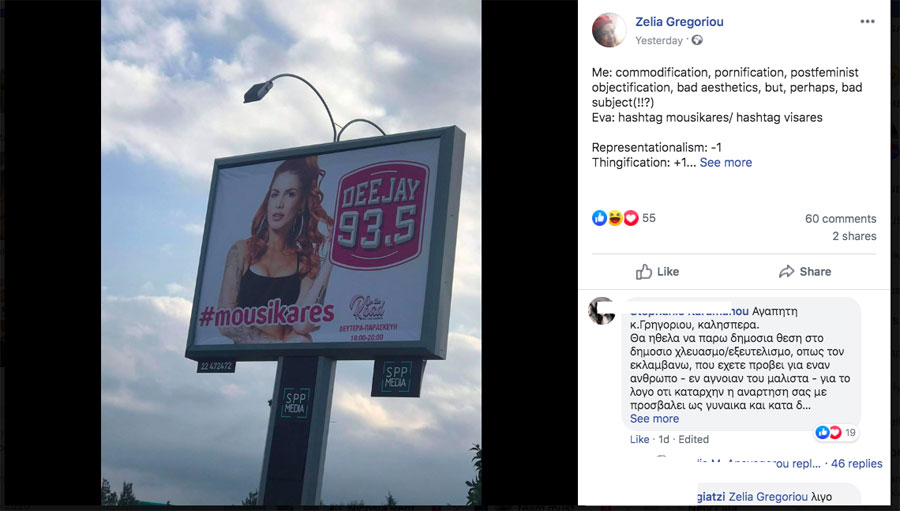Expand the post text via See more
Viewport: 900px width, 511px height.
(x=726, y=162)
